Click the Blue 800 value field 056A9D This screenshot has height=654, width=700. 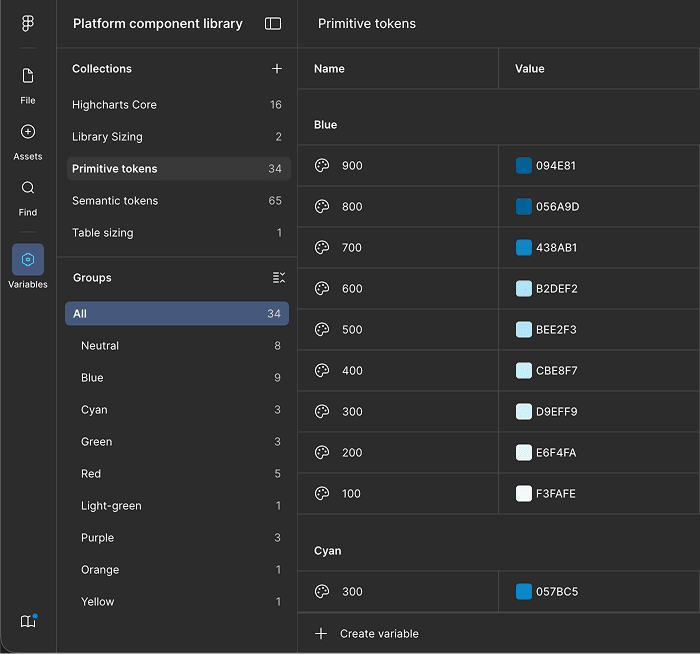tap(557, 207)
